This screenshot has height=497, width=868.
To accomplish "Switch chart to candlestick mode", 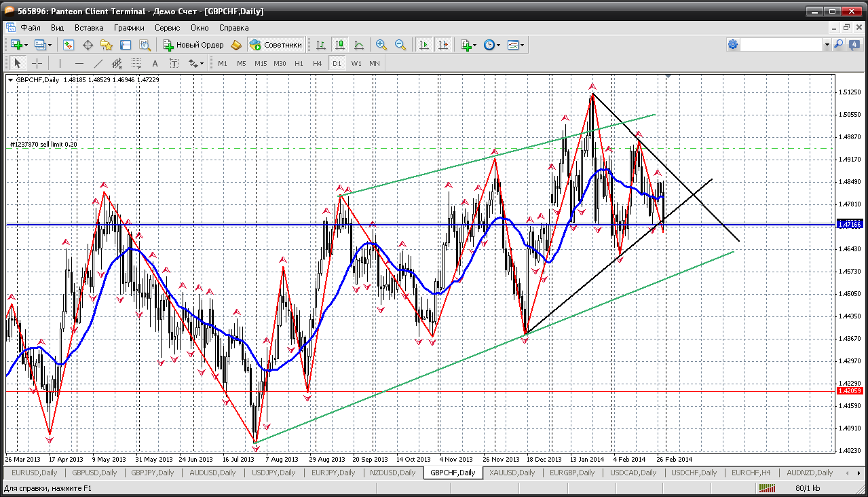I will coord(340,45).
